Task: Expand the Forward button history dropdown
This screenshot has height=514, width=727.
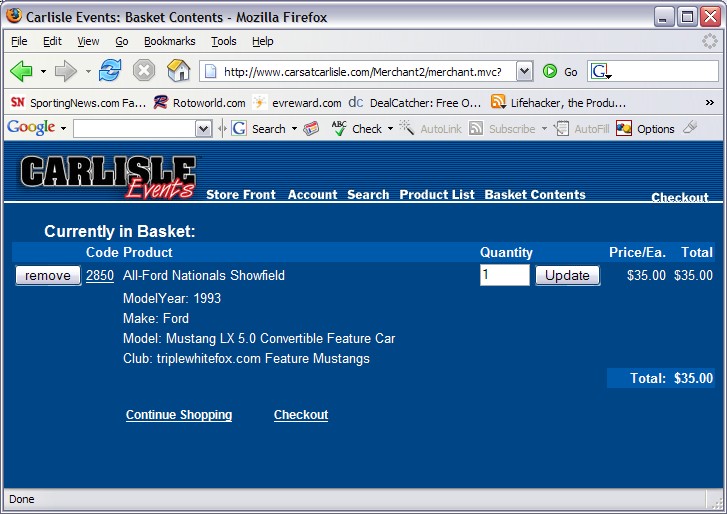Action: coord(88,71)
